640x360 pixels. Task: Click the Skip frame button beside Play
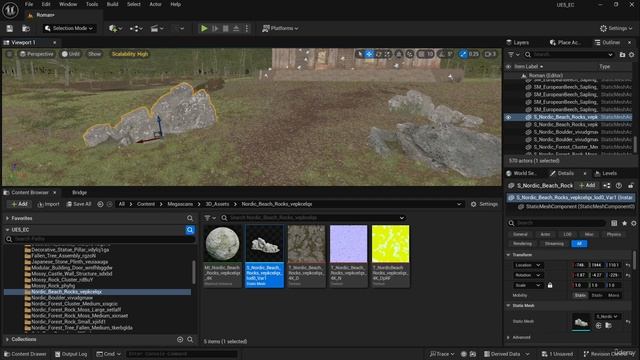coord(215,29)
